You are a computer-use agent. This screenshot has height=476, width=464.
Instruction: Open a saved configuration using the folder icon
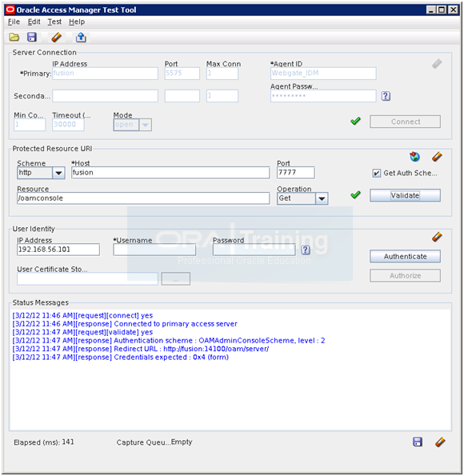click(14, 38)
